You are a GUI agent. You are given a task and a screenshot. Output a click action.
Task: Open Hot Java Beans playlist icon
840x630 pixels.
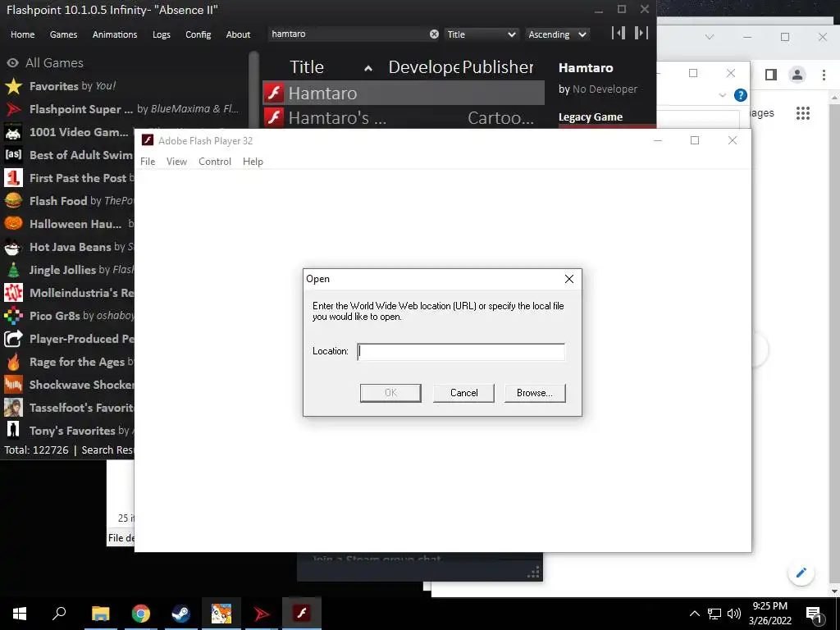pos(13,247)
